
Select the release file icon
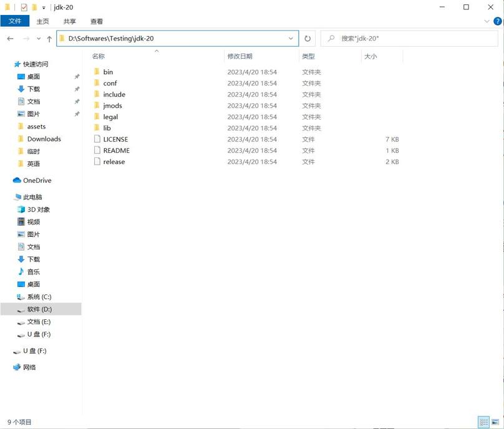[x=97, y=161]
